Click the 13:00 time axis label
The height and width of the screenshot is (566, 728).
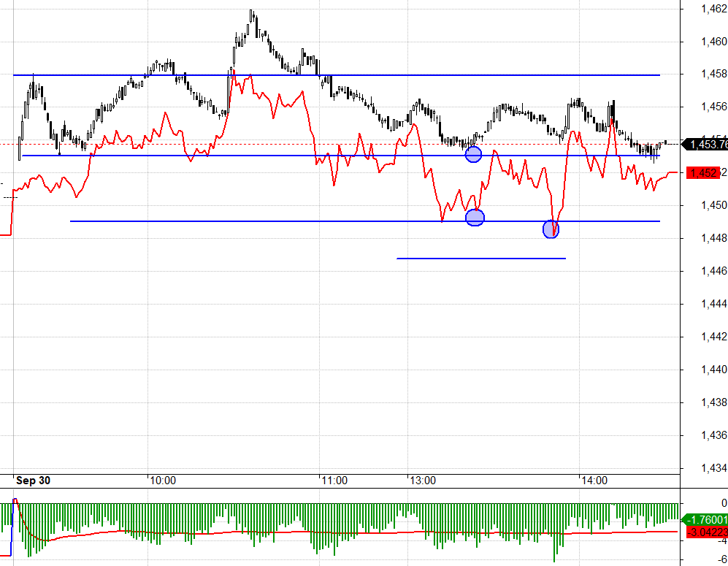(423, 480)
